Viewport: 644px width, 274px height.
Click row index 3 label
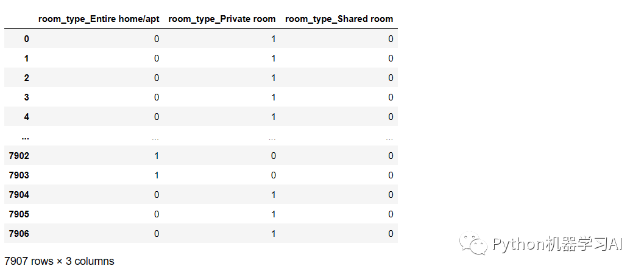26,97
